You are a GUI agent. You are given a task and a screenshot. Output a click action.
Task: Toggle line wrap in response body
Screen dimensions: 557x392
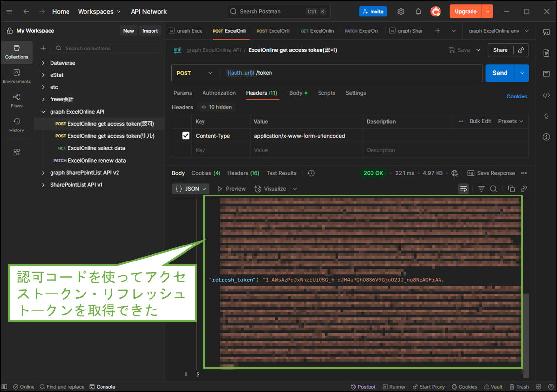coord(464,189)
